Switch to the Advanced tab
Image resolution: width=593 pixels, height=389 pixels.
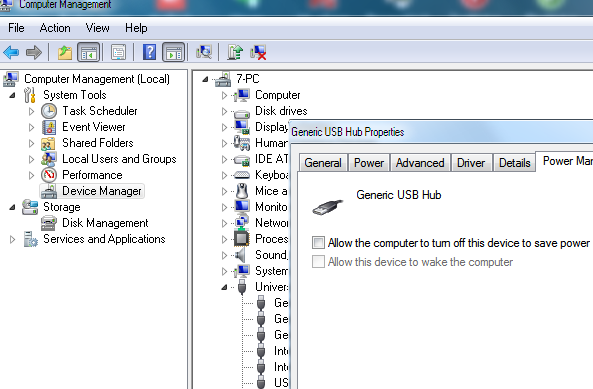click(x=420, y=163)
